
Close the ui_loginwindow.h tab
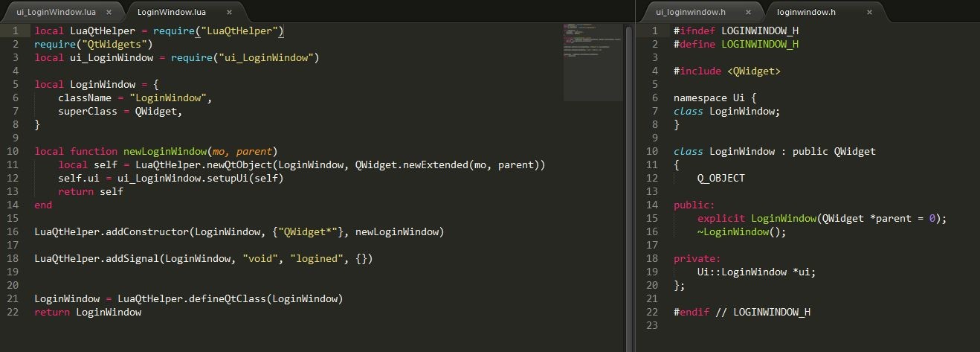[x=748, y=13]
